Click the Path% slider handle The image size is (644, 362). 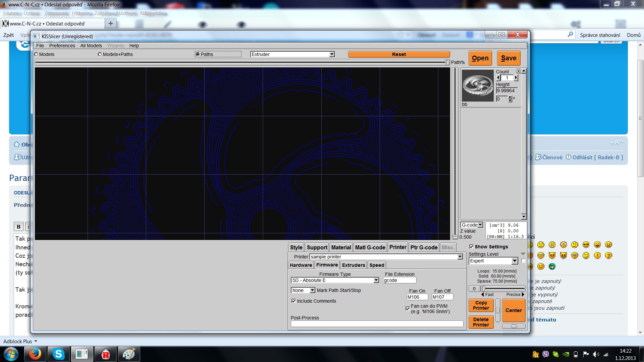[447, 62]
